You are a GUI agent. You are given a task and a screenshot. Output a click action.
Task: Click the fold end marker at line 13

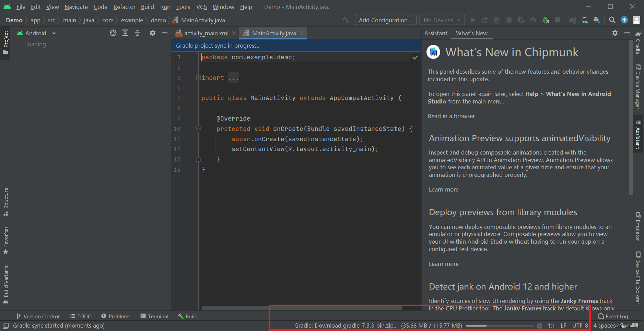198,159
